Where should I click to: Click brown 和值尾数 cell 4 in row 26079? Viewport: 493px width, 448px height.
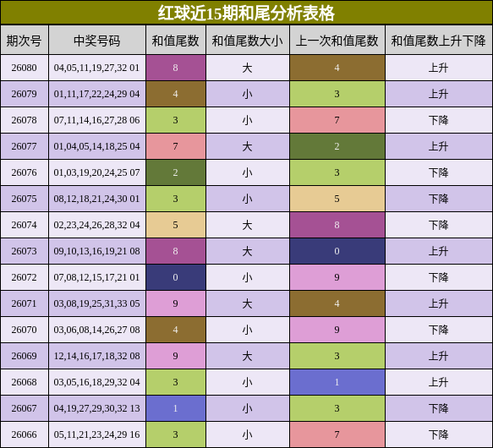[x=176, y=94]
